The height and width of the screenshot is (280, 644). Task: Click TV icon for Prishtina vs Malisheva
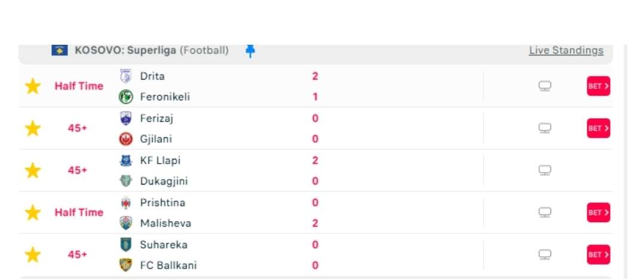pyautogui.click(x=544, y=213)
